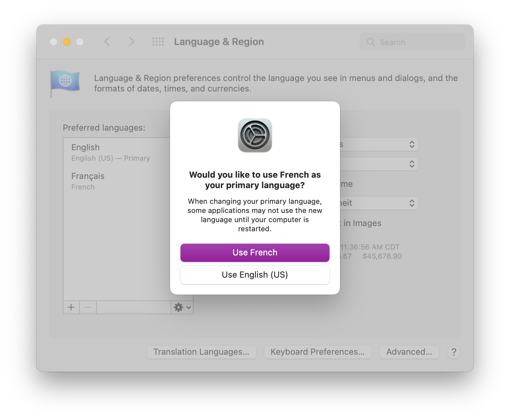Open the temperature popup ending in 'heit'

[379, 203]
